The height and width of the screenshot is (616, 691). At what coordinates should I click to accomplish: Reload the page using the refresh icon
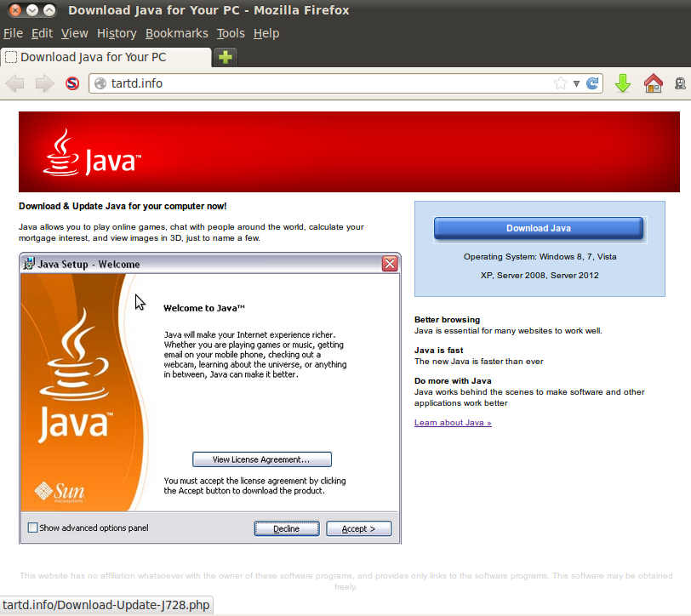click(x=592, y=83)
